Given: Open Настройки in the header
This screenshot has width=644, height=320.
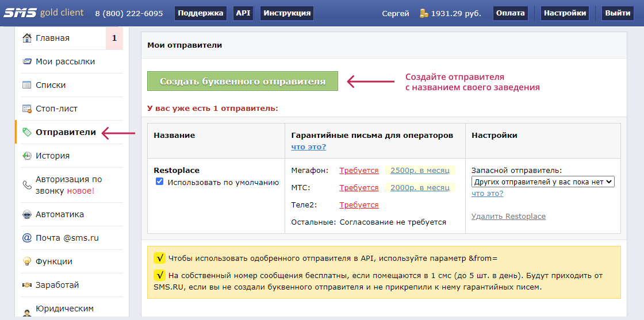Looking at the screenshot, I should pyautogui.click(x=565, y=13).
